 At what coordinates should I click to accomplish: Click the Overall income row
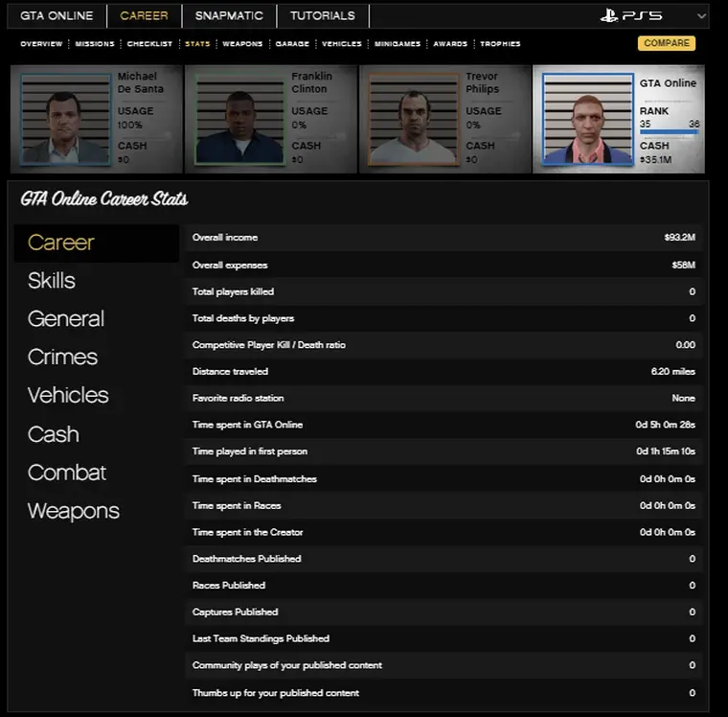pos(444,238)
